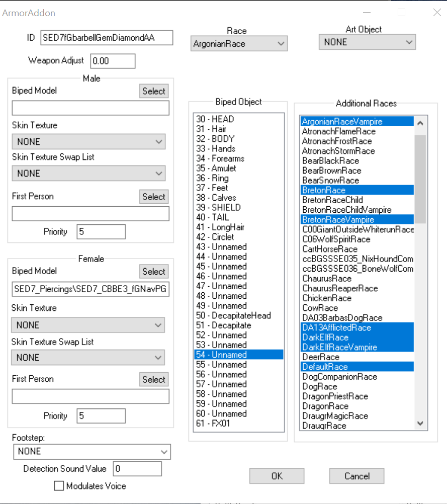Expand the Female Skin Texture dropdown

tap(88, 325)
